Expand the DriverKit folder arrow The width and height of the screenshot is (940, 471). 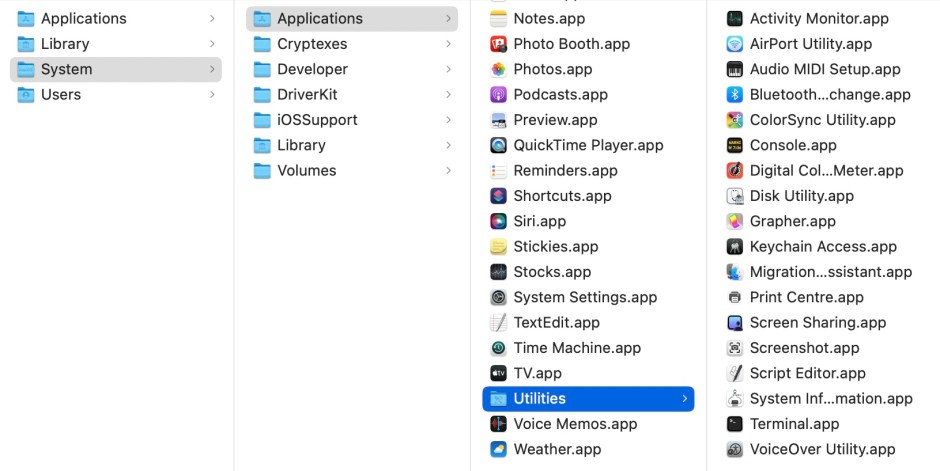(x=448, y=94)
